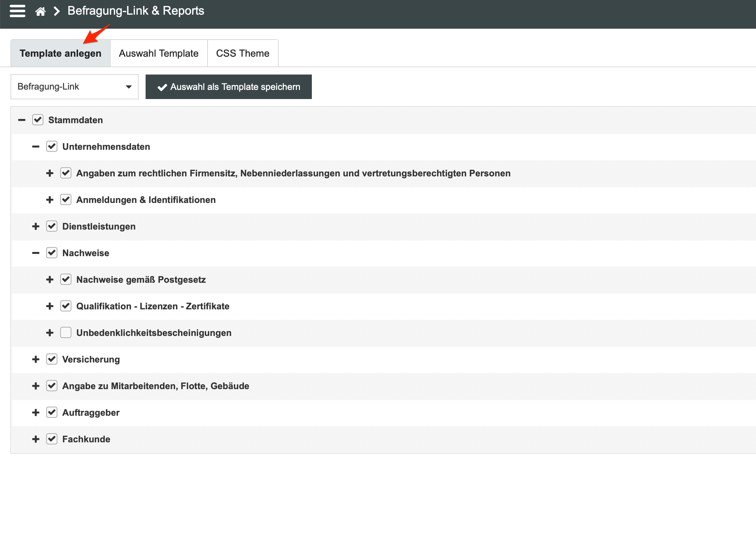This screenshot has width=756, height=534.
Task: Expand the Versicherung node
Action: pyautogui.click(x=36, y=359)
